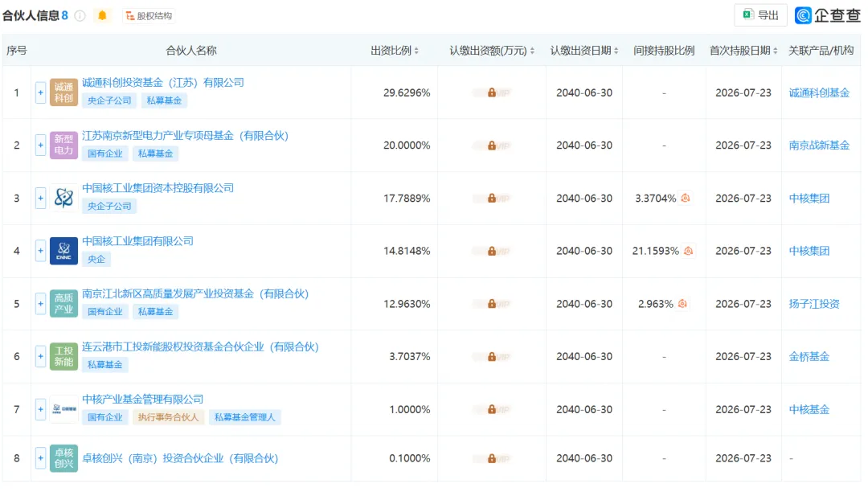This screenshot has width=868, height=496.
Task: Click the 央企 tag in row 4
Action: (x=96, y=259)
